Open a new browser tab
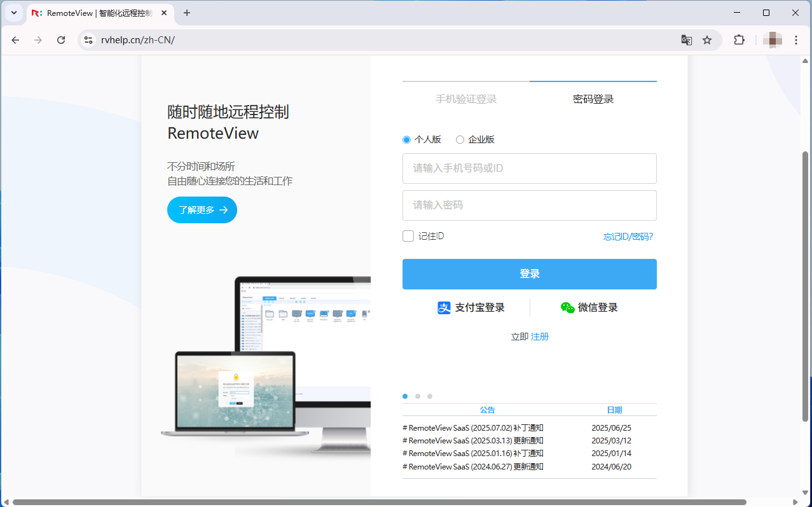The height and width of the screenshot is (507, 812). tap(187, 13)
